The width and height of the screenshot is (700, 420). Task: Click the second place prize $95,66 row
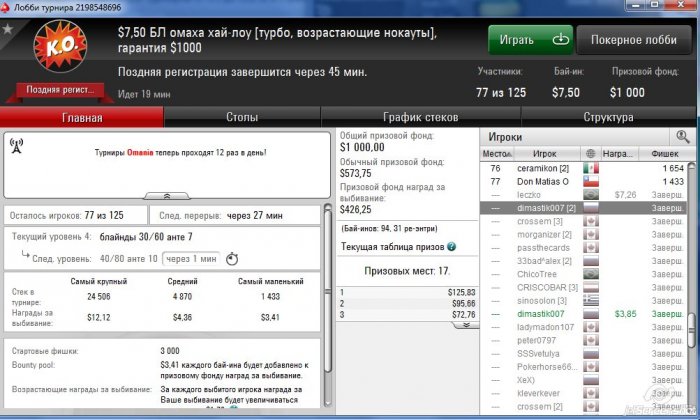[407, 304]
